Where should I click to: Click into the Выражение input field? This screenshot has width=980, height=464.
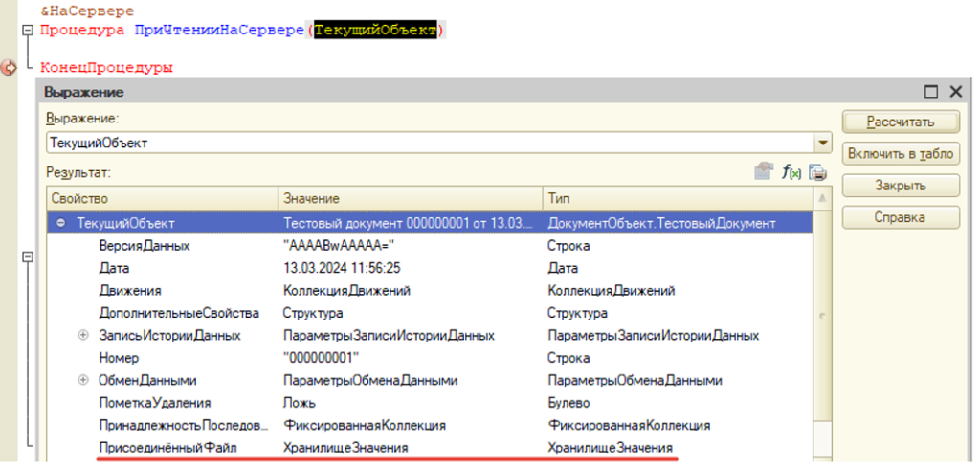pos(429,143)
